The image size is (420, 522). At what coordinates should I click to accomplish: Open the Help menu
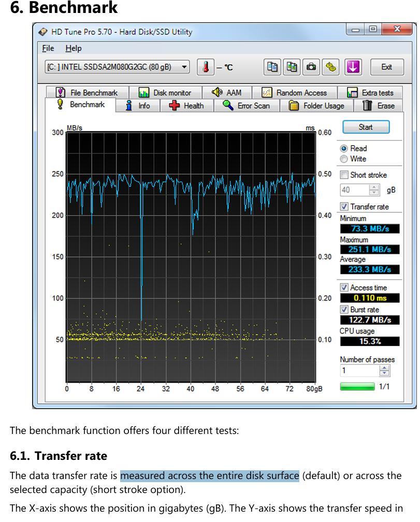click(73, 48)
